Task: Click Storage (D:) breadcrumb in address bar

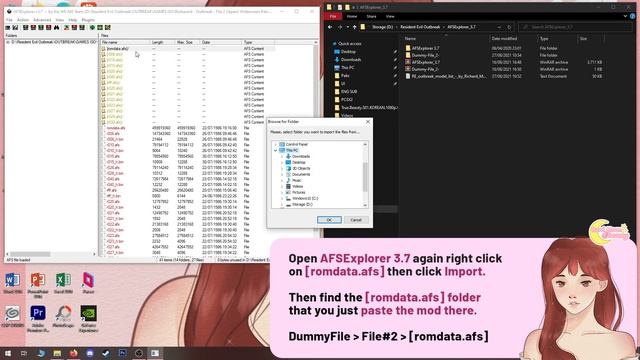Action: click(x=382, y=27)
